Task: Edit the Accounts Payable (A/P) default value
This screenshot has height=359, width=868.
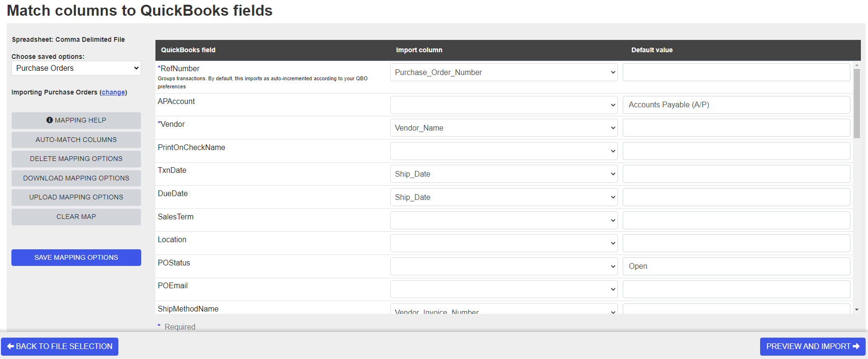Action: pyautogui.click(x=736, y=105)
